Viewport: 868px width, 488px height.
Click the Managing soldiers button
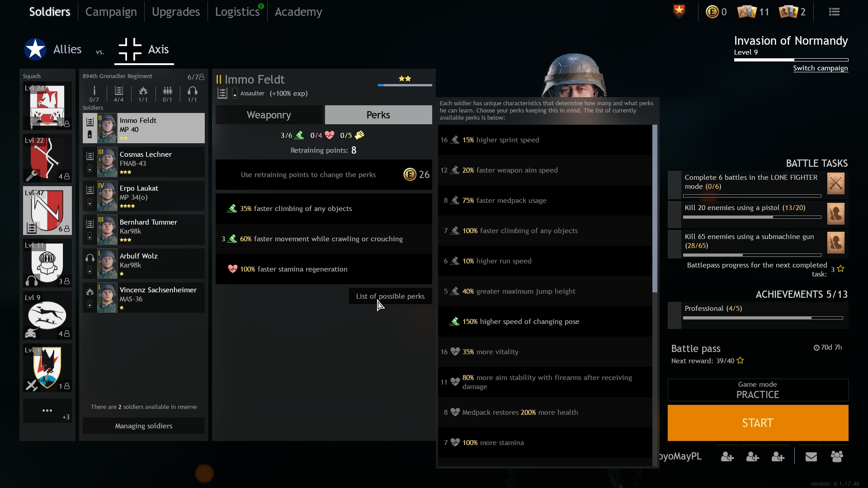click(144, 426)
